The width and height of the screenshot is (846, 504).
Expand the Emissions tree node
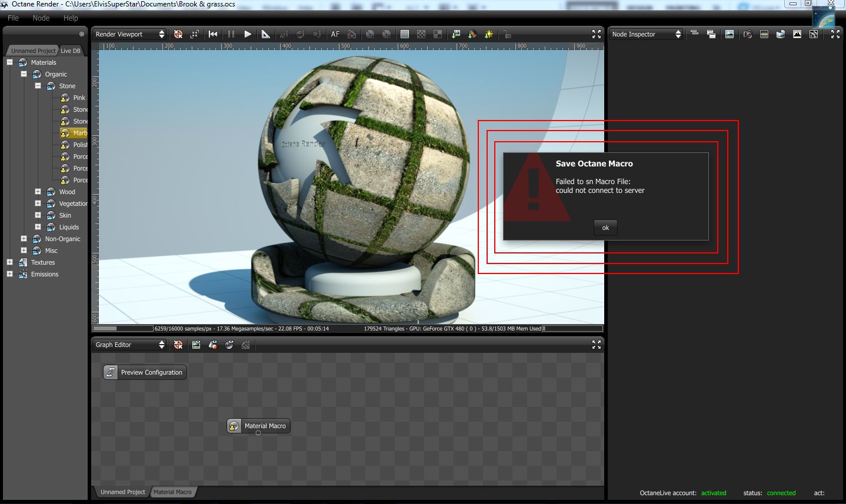9,273
